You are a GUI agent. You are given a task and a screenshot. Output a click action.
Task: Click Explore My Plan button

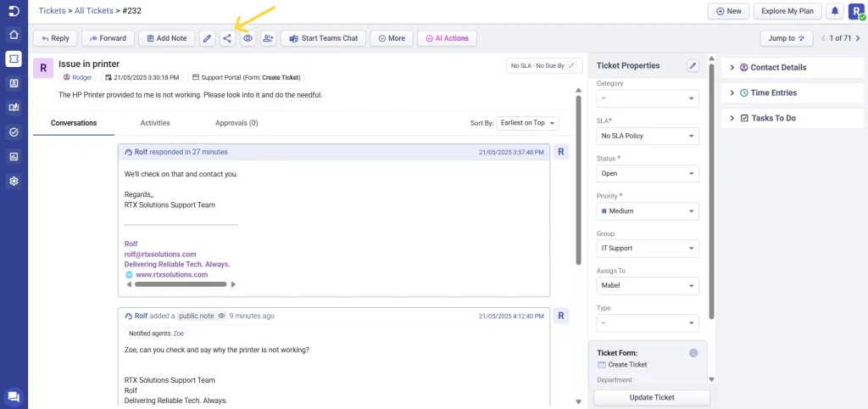(x=787, y=11)
